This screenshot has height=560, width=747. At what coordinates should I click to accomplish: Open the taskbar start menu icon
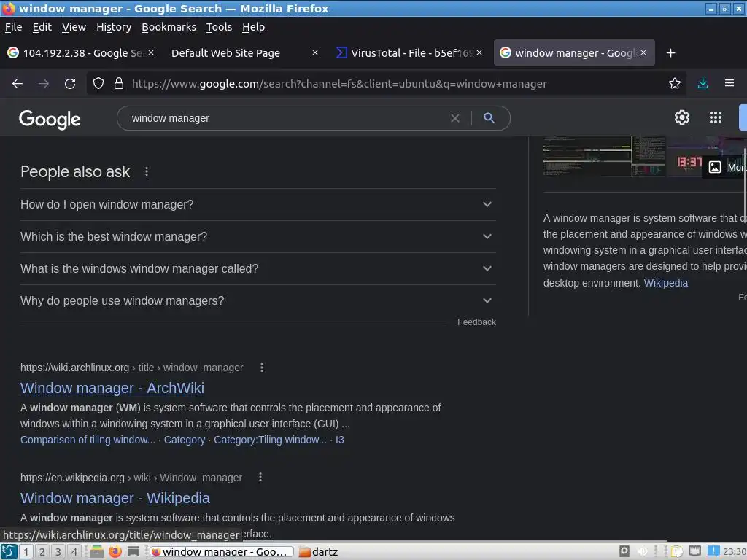tap(9, 551)
